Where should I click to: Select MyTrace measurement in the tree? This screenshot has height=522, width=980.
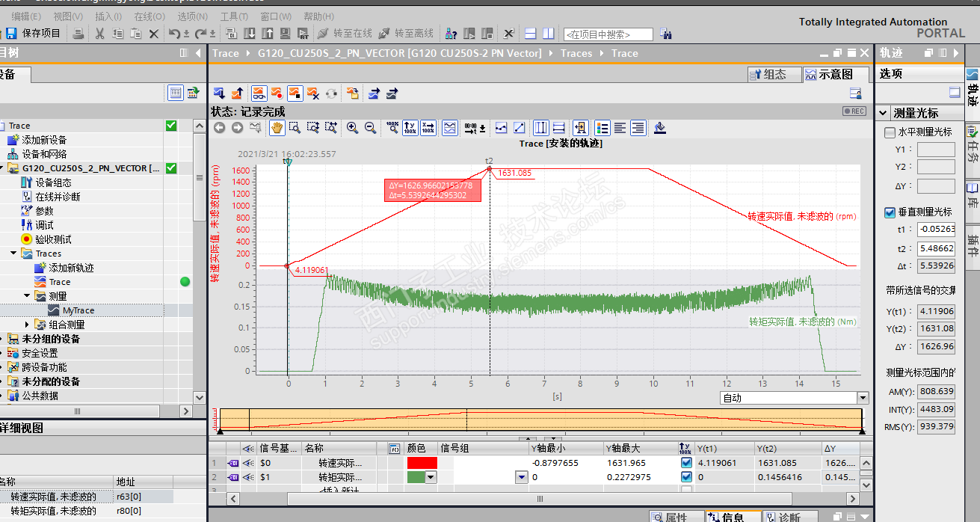point(78,310)
